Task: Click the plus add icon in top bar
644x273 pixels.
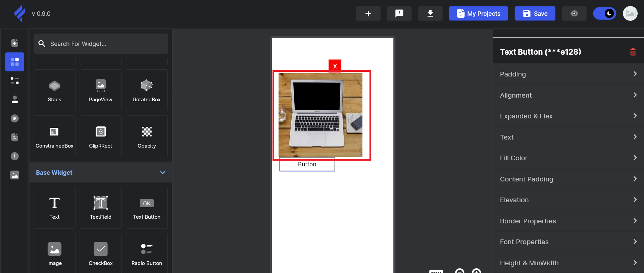Action: click(368, 13)
